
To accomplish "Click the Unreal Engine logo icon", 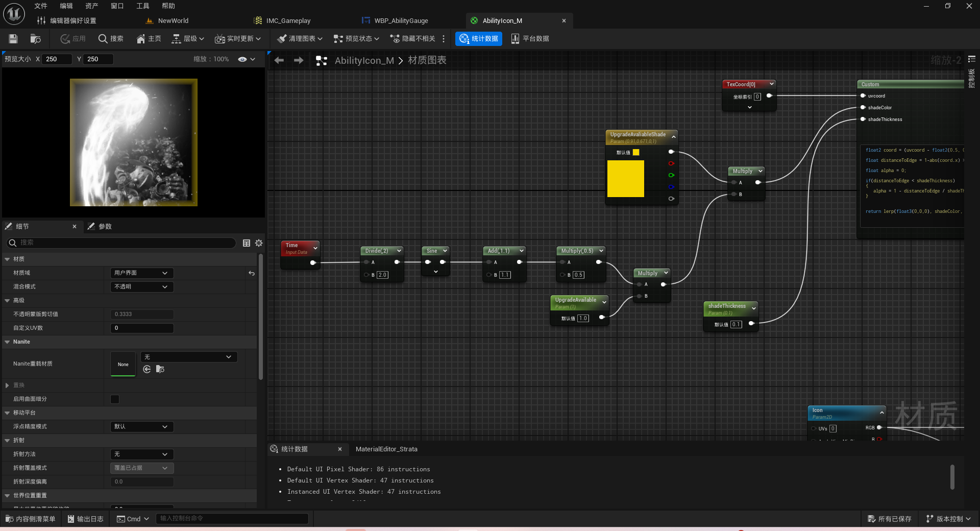I will click(14, 14).
